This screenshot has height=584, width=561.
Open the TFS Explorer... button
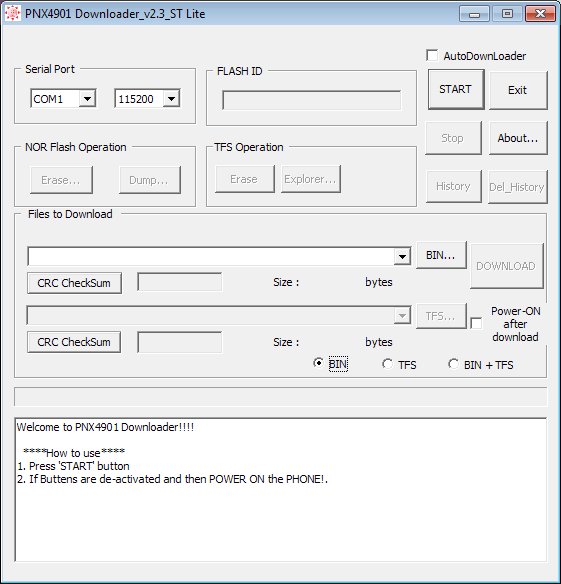pos(311,179)
